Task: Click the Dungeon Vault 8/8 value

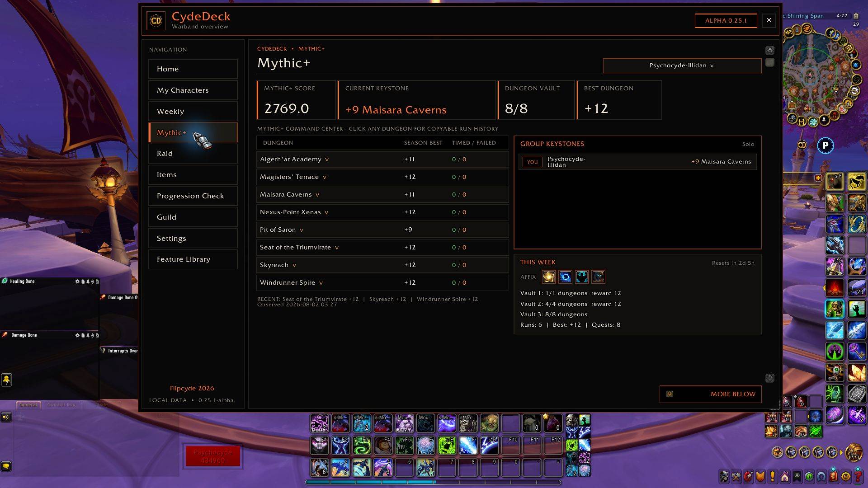Action: click(x=516, y=108)
